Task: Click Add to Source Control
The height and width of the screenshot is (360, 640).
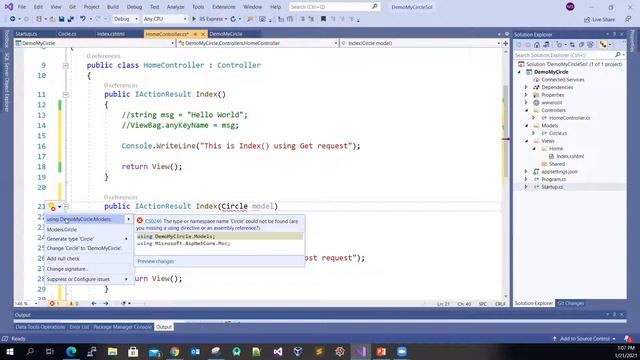Action: (584, 339)
